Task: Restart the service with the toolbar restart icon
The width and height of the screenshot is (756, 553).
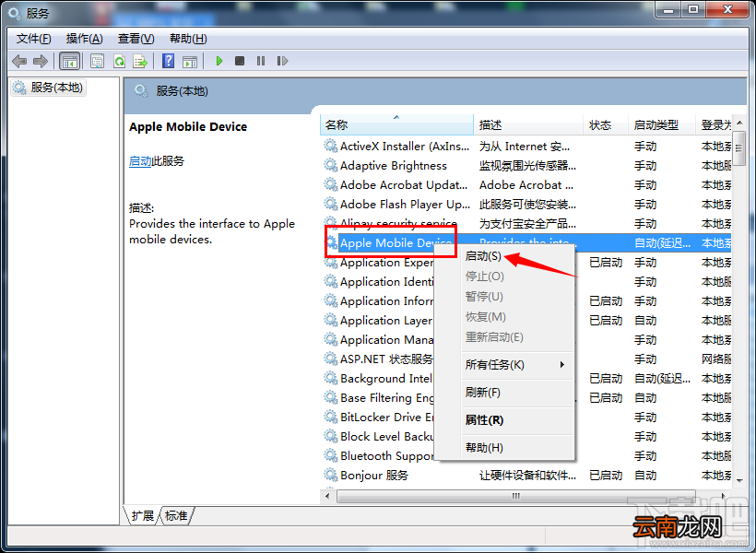Action: click(x=282, y=61)
